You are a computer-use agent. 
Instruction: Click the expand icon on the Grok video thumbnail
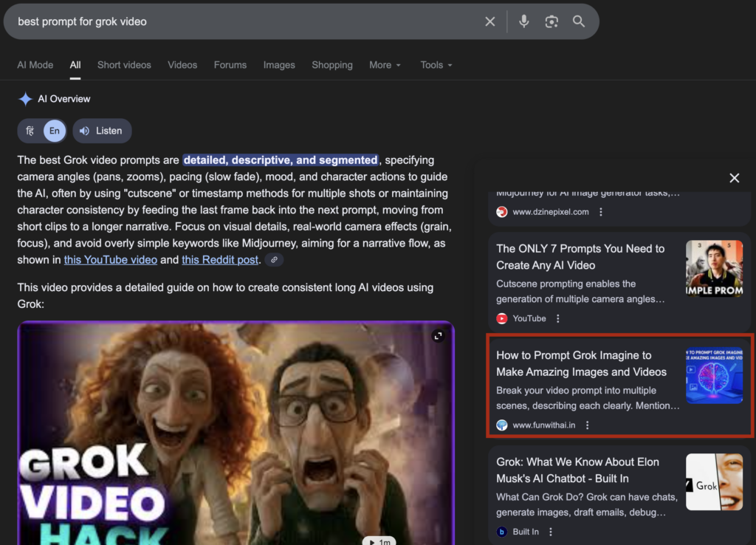[x=439, y=335]
